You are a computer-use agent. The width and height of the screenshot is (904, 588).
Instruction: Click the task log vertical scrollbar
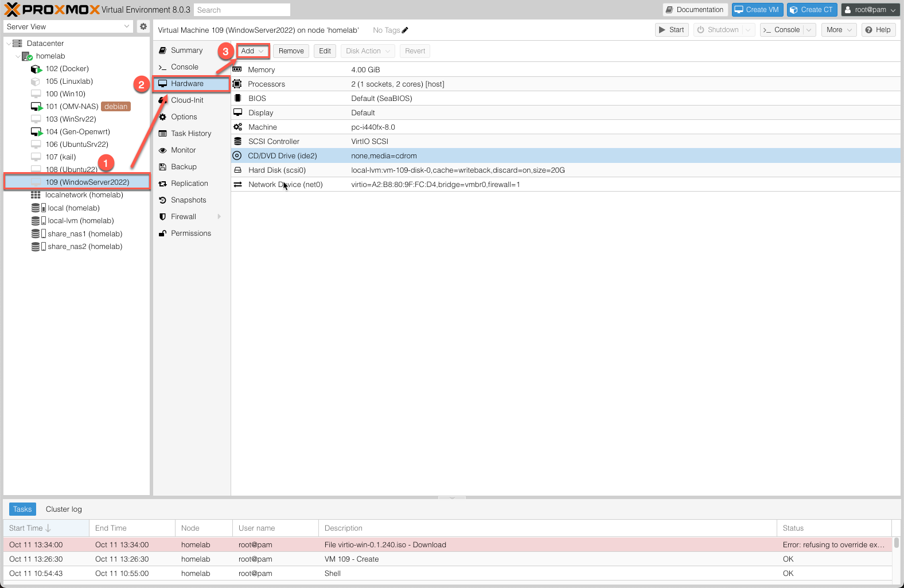pyautogui.click(x=896, y=543)
